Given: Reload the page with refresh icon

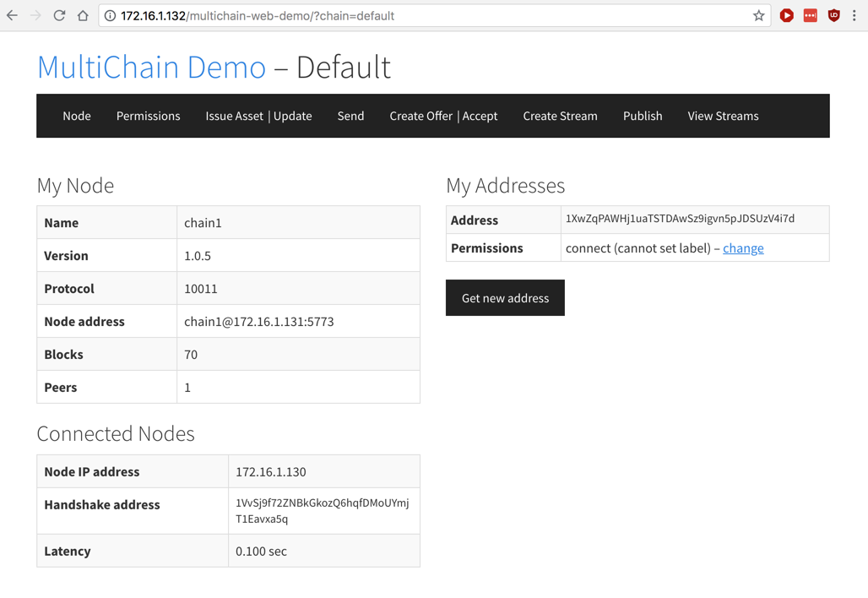Looking at the screenshot, I should point(59,15).
